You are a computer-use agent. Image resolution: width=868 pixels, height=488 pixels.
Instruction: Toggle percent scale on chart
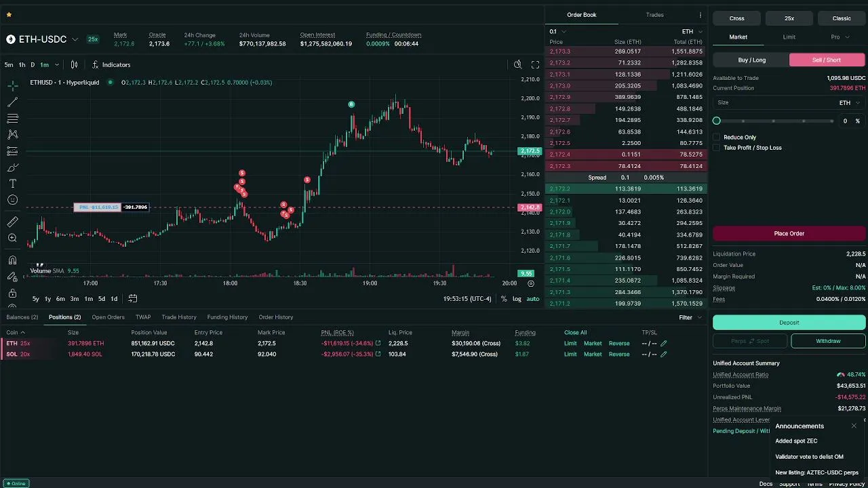tap(504, 299)
